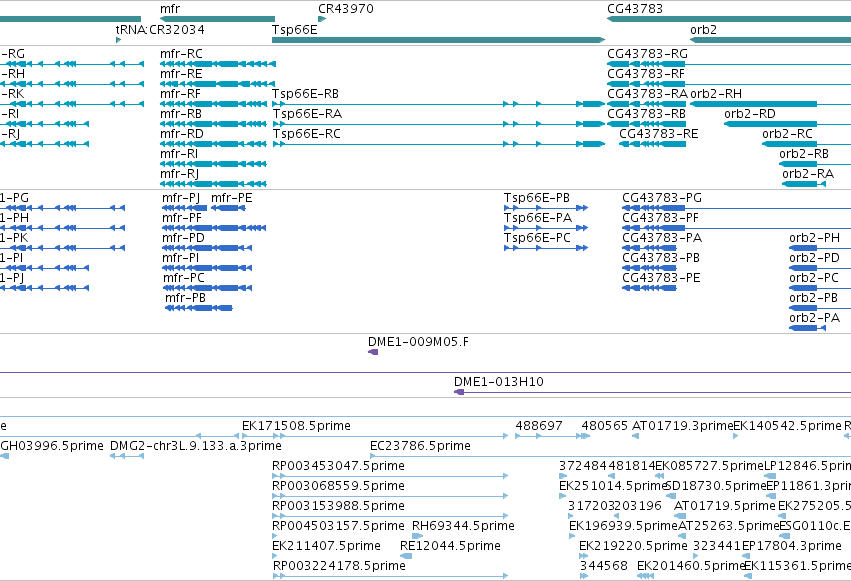851x581 pixels.
Task: Select protein mfr-PB
Action: tap(199, 308)
